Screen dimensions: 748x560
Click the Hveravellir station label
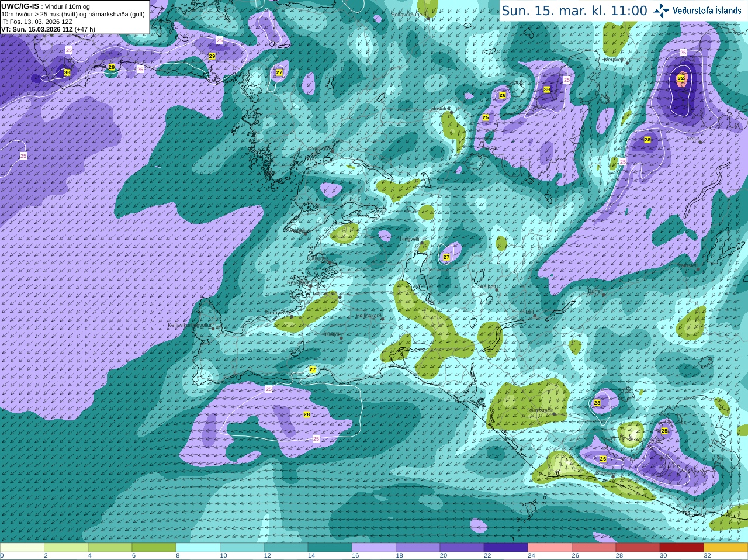614,60
